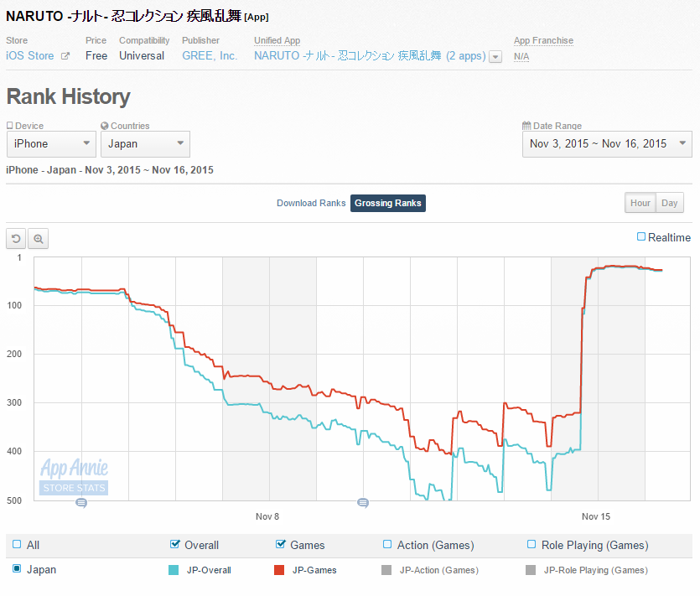700x596 pixels.
Task: Click the Free price value
Action: [x=96, y=56]
